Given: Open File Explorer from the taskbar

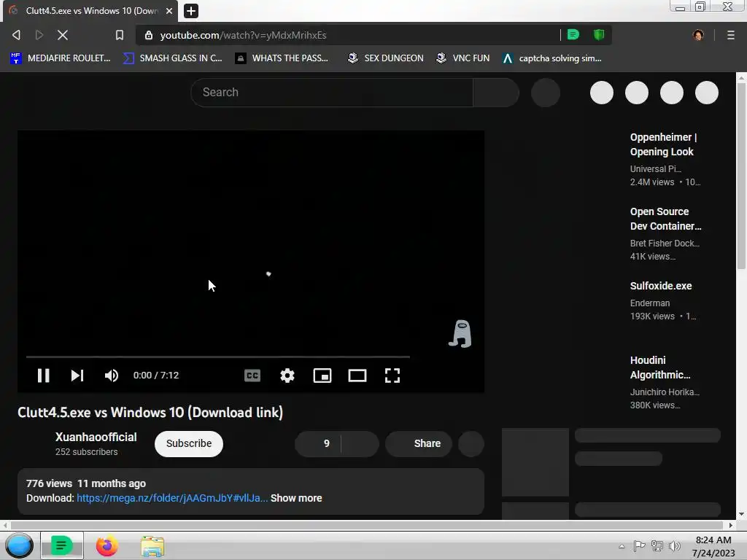Looking at the screenshot, I should [152, 545].
